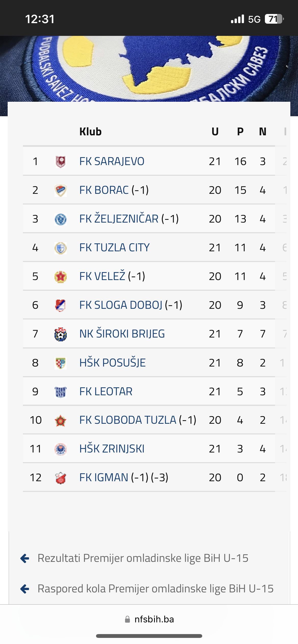298x644 pixels.
Task: Tap the battery indicator in status bar
Action: point(274,19)
